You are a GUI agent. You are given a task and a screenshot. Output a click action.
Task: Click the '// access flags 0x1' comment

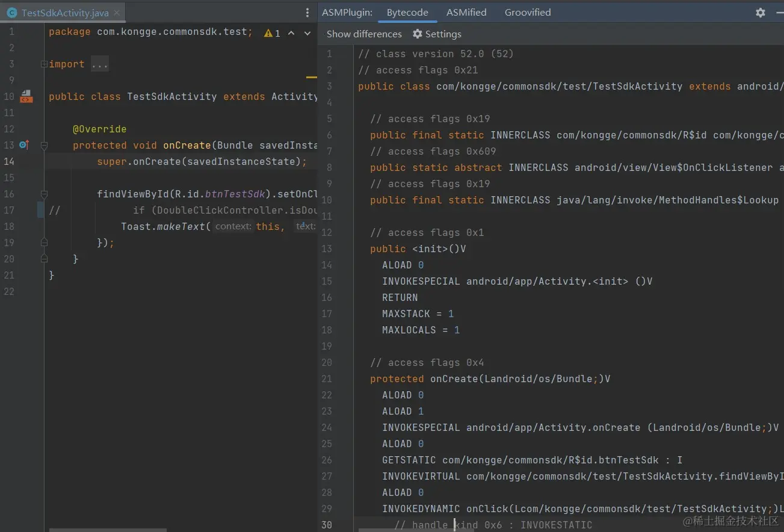click(x=427, y=232)
